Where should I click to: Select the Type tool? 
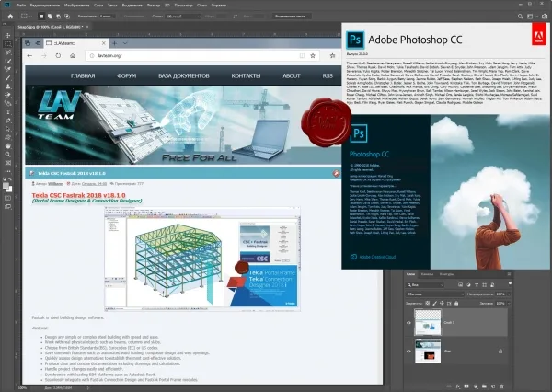click(x=7, y=112)
